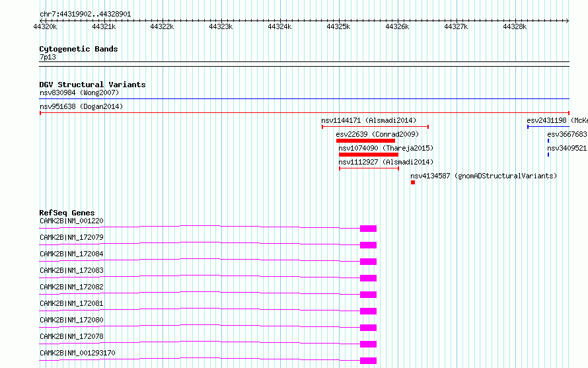Select the esv3667683 variant label
Screen dimensions: 588x368
[567, 134]
